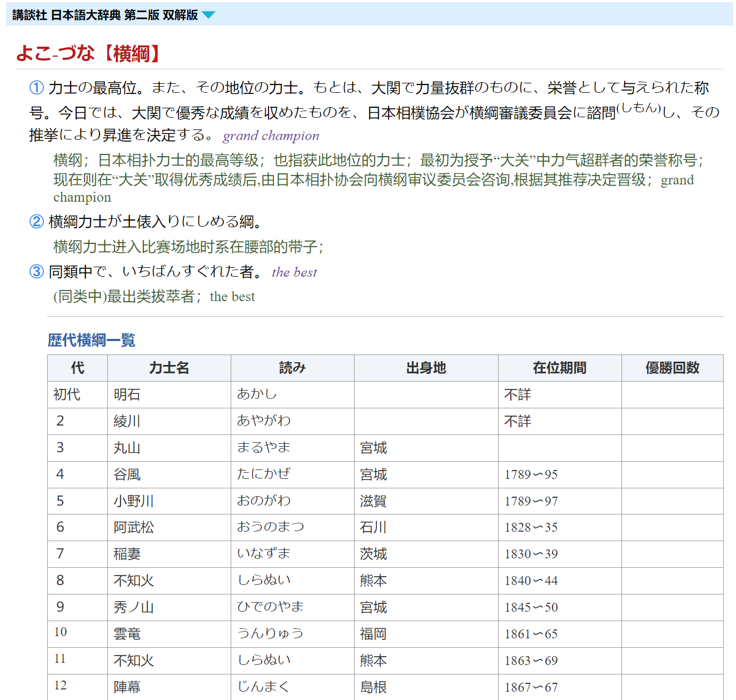The height and width of the screenshot is (700, 736).
Task: Click the 島根 birthplace cell for 陣幕
Action: point(426,687)
